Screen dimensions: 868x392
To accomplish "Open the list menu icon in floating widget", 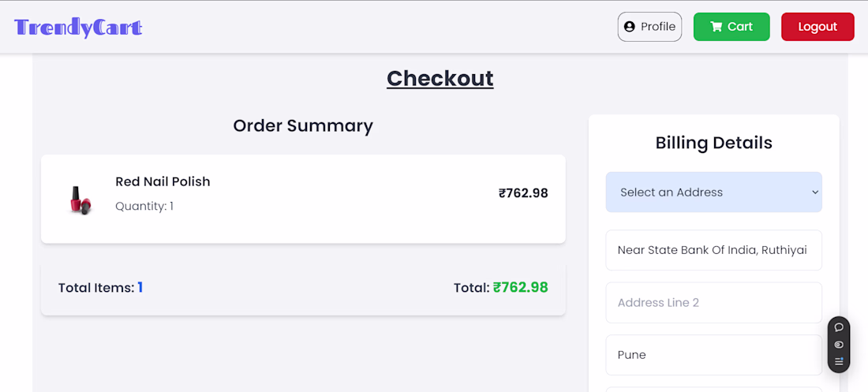I will click(x=839, y=361).
